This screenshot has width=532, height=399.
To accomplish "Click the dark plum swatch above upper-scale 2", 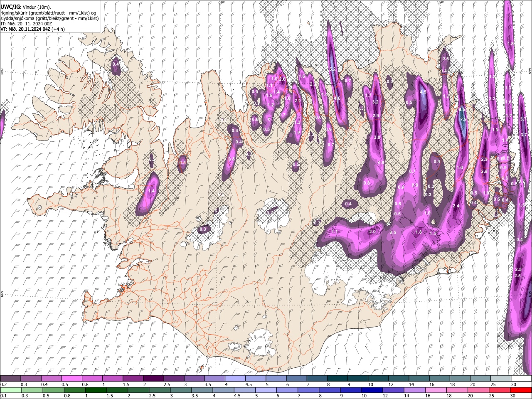I will pos(153,379).
